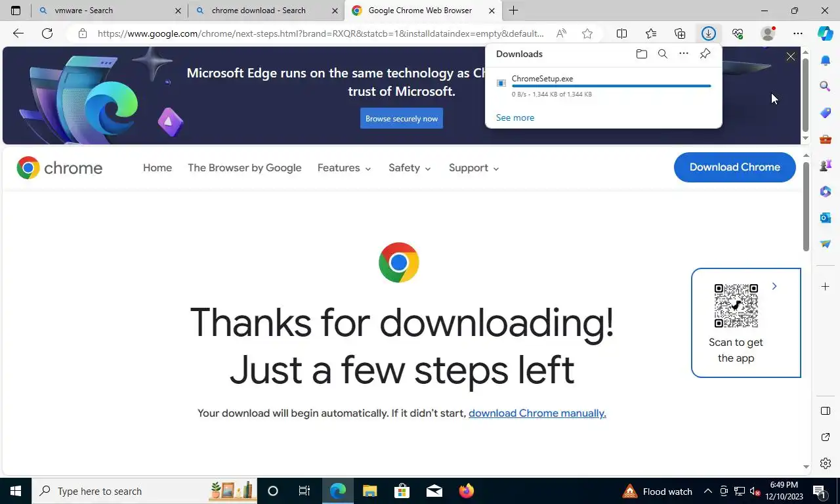Image resolution: width=840 pixels, height=504 pixels.
Task: Close the chrome download - Search tab
Action: pyautogui.click(x=335, y=10)
